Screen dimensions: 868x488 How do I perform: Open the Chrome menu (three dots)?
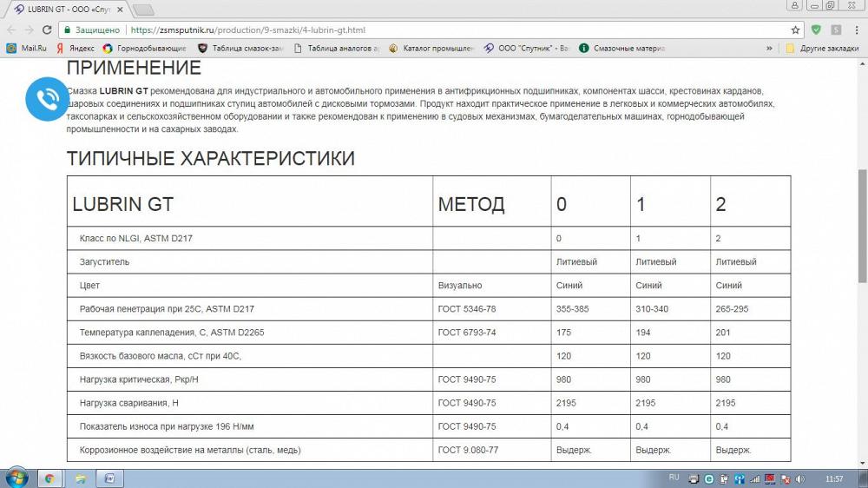pyautogui.click(x=856, y=30)
